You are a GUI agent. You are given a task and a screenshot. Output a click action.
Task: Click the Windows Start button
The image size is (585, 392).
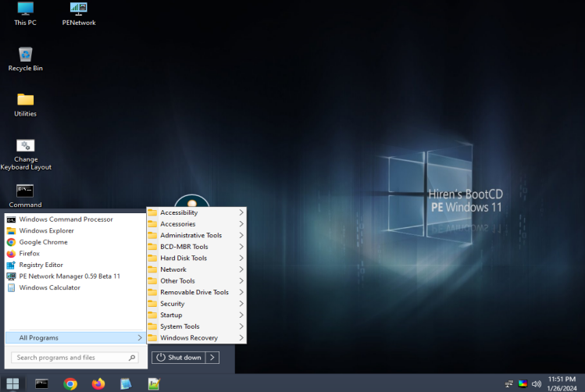12,383
